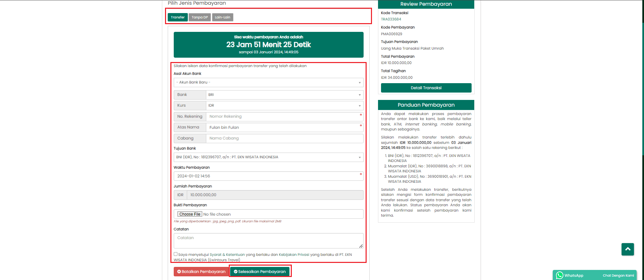Click the WhatsApp chat icon
The image size is (644, 280).
tap(559, 275)
